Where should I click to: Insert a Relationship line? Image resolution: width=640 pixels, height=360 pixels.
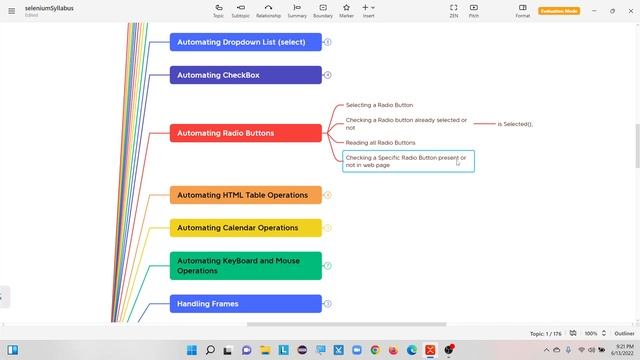(268, 11)
